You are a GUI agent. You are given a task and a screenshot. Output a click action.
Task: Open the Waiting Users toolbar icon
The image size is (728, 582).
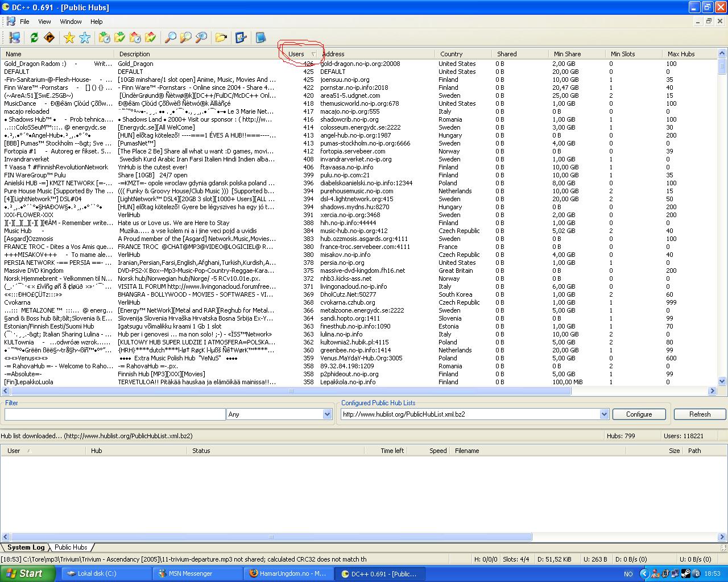pos(135,38)
